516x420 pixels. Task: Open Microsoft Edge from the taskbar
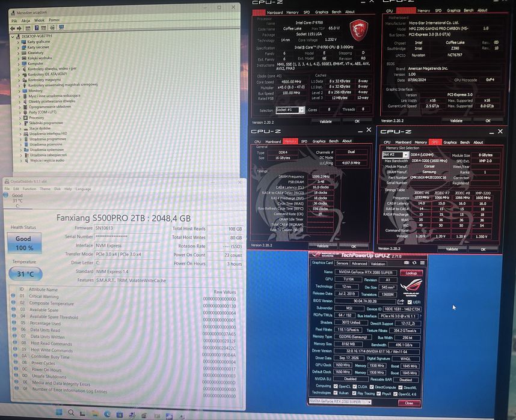[x=107, y=414]
